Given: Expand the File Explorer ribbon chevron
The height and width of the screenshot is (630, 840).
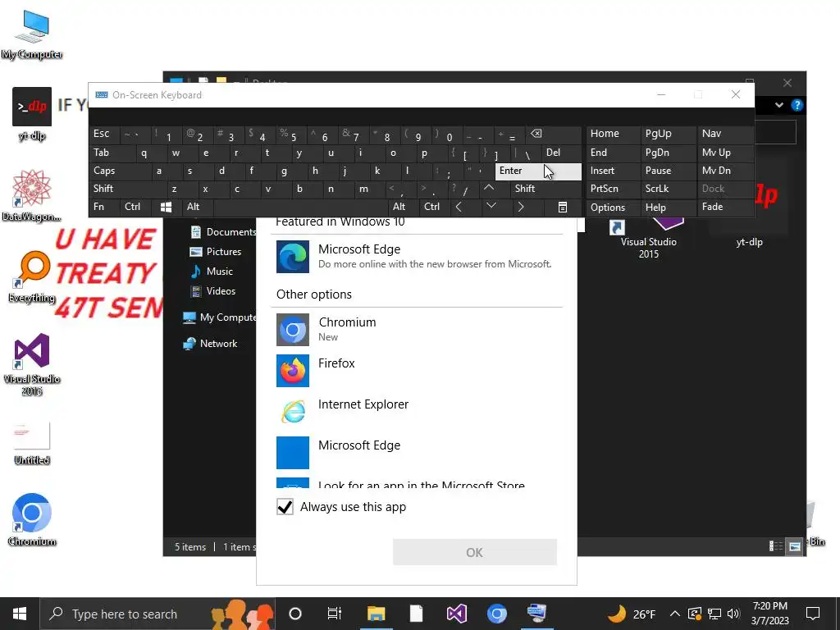Looking at the screenshot, I should pos(779,105).
